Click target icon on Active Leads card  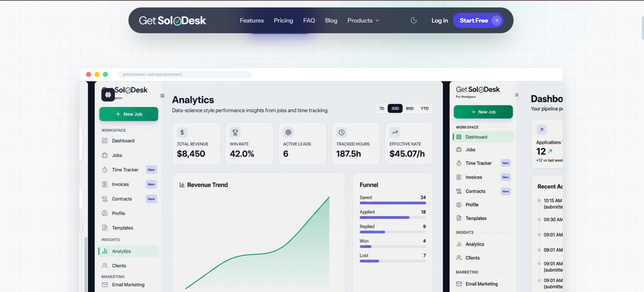pyautogui.click(x=288, y=132)
